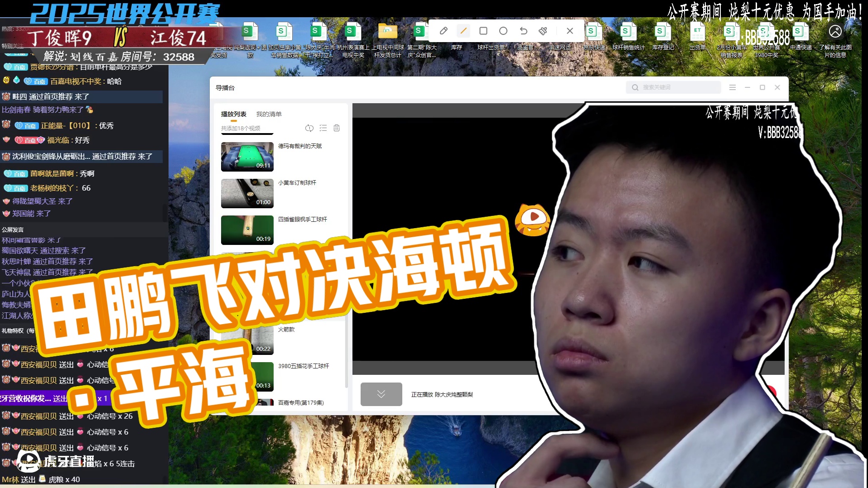Select the pen annotation tool
The width and height of the screenshot is (868, 488).
(x=444, y=31)
